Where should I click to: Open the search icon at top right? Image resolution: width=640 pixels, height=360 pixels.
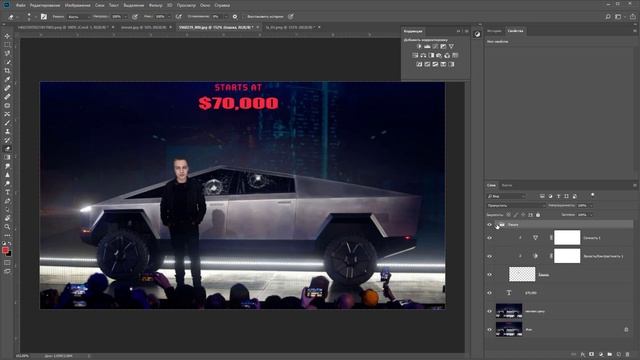pyautogui.click(x=608, y=17)
